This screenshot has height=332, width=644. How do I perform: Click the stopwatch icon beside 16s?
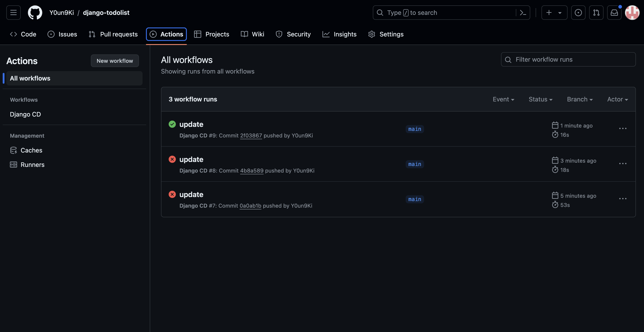(x=555, y=135)
